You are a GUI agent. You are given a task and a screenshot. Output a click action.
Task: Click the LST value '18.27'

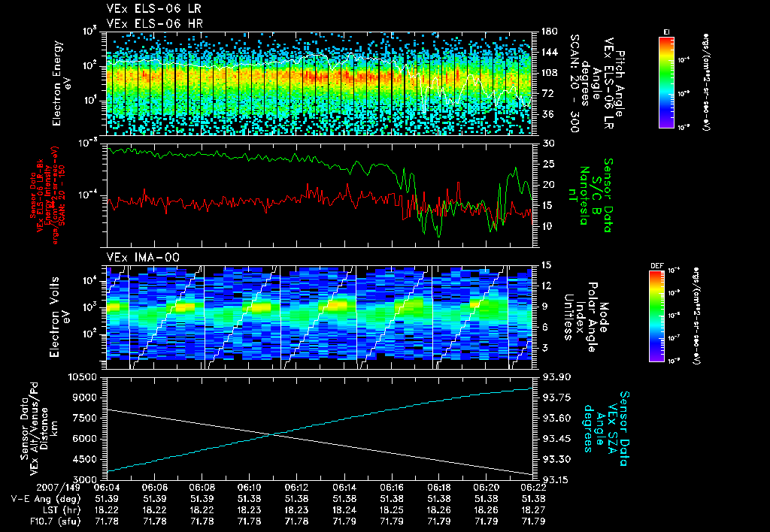coord(533,510)
